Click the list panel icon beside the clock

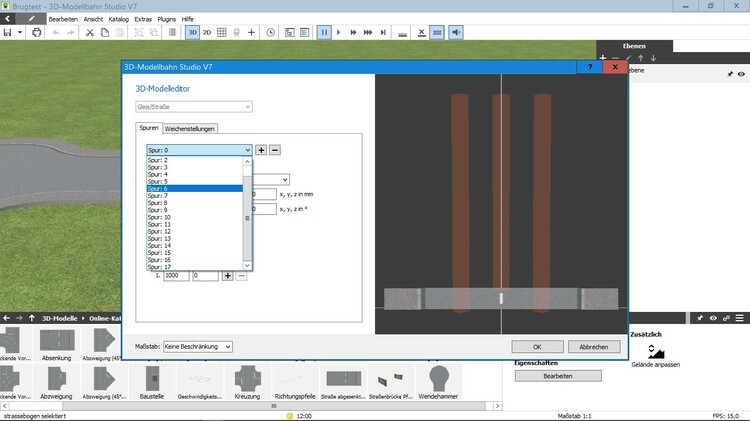pyautogui.click(x=305, y=33)
